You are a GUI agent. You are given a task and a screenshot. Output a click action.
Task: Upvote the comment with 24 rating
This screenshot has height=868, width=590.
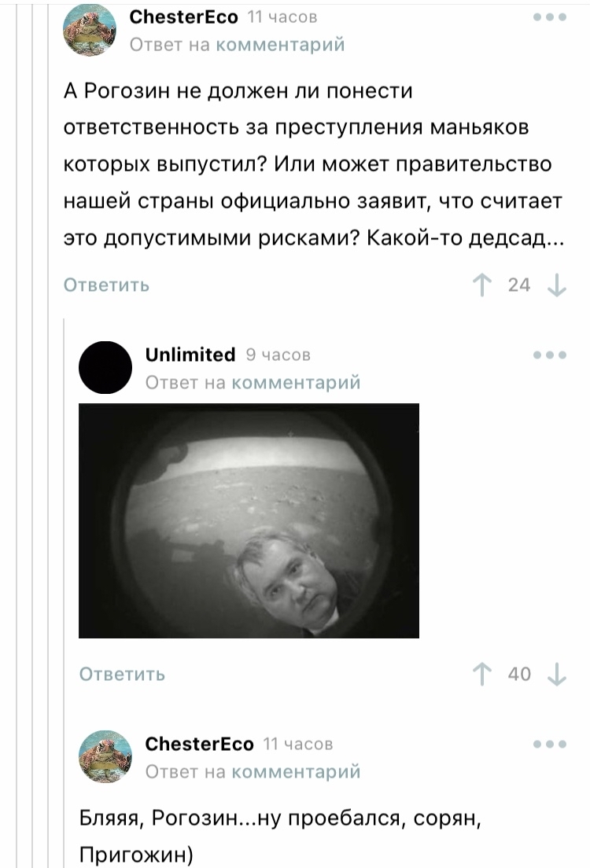coord(482,285)
